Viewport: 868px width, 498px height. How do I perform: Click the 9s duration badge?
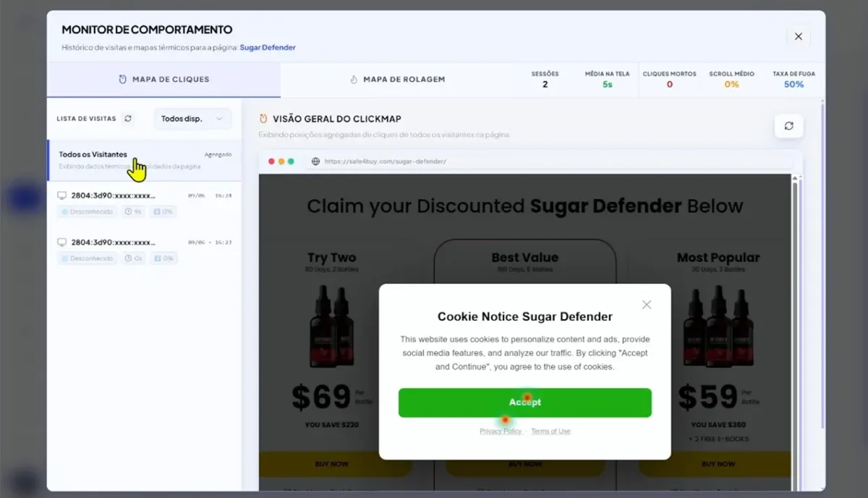click(x=132, y=212)
